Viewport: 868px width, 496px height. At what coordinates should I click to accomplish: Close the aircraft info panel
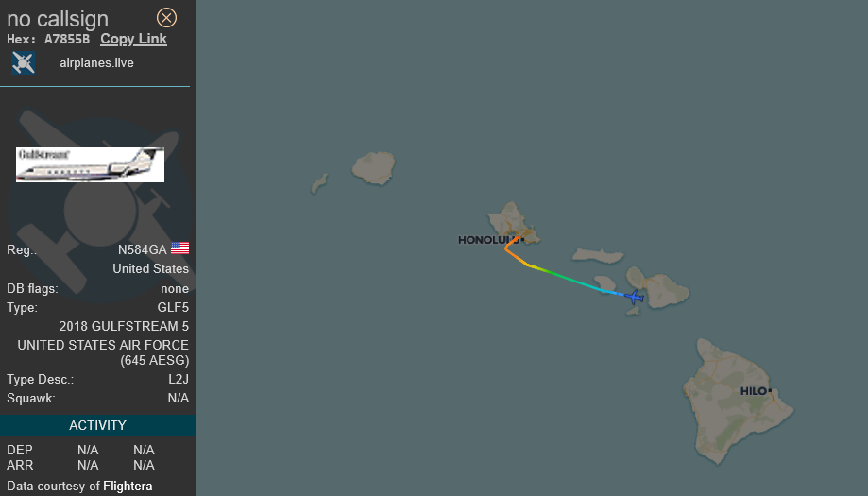[x=166, y=18]
